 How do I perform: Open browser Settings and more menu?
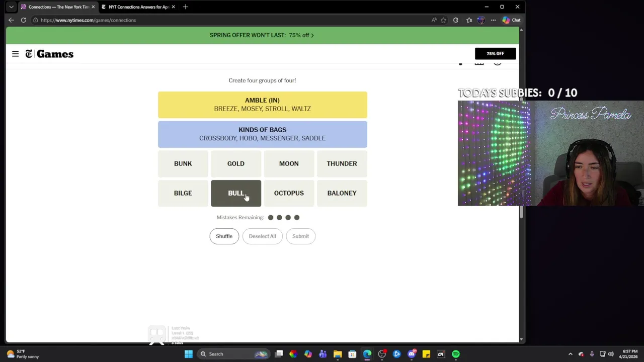click(493, 20)
